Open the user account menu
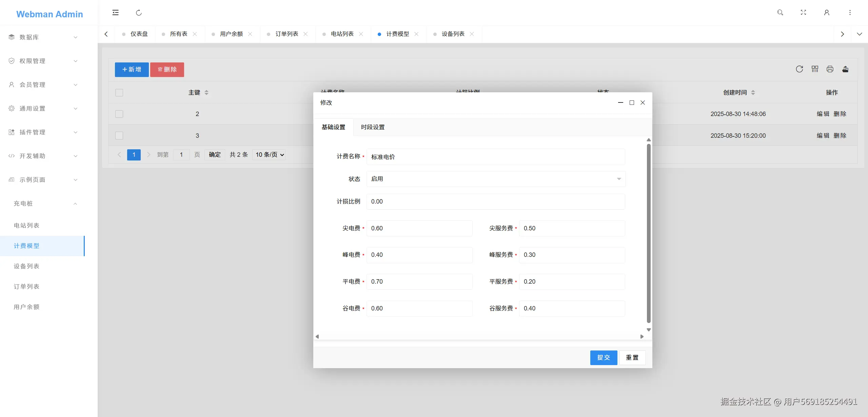868x417 pixels. pyautogui.click(x=826, y=13)
